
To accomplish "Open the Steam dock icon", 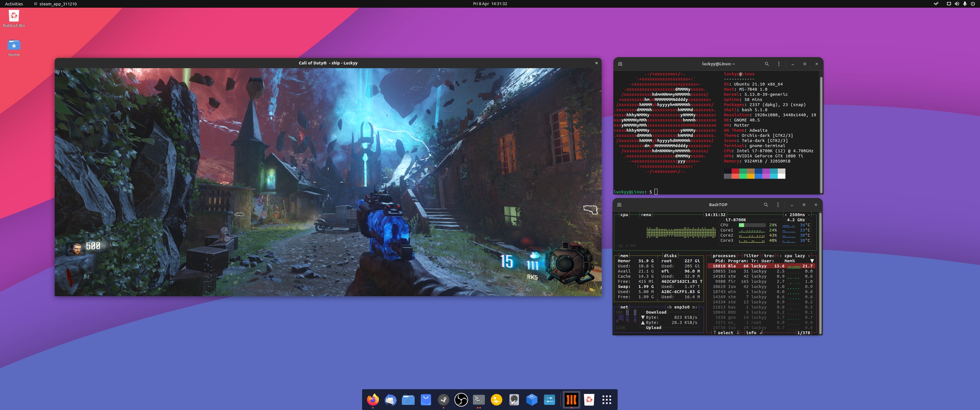I will pos(443,399).
